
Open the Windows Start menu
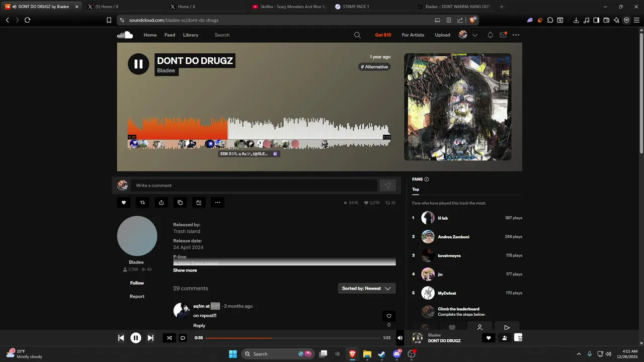click(x=233, y=354)
